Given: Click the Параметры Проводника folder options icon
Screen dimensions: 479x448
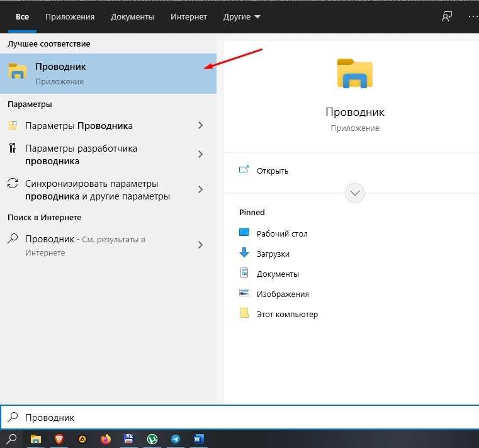Looking at the screenshot, I should point(13,125).
